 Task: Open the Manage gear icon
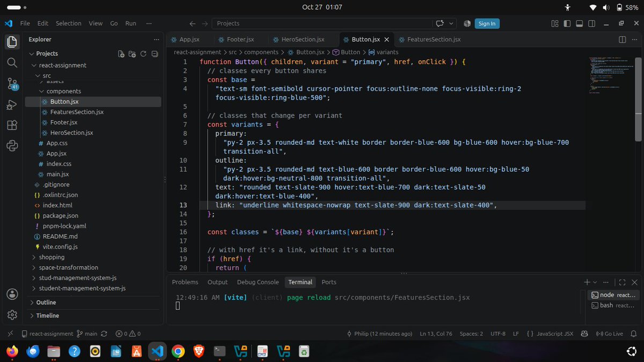point(12,315)
